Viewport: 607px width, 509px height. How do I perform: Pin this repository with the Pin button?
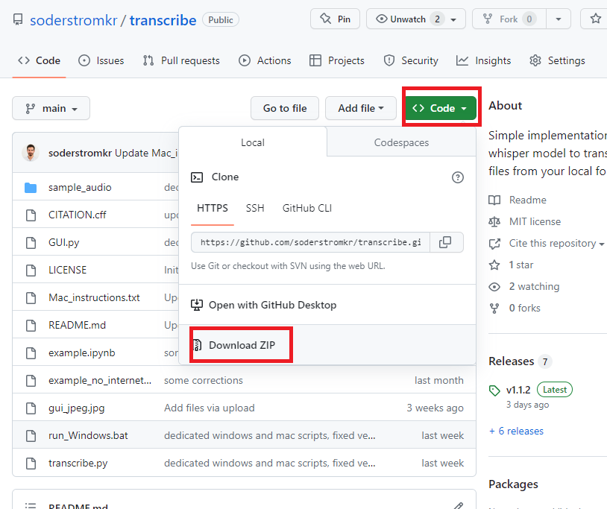[x=334, y=19]
